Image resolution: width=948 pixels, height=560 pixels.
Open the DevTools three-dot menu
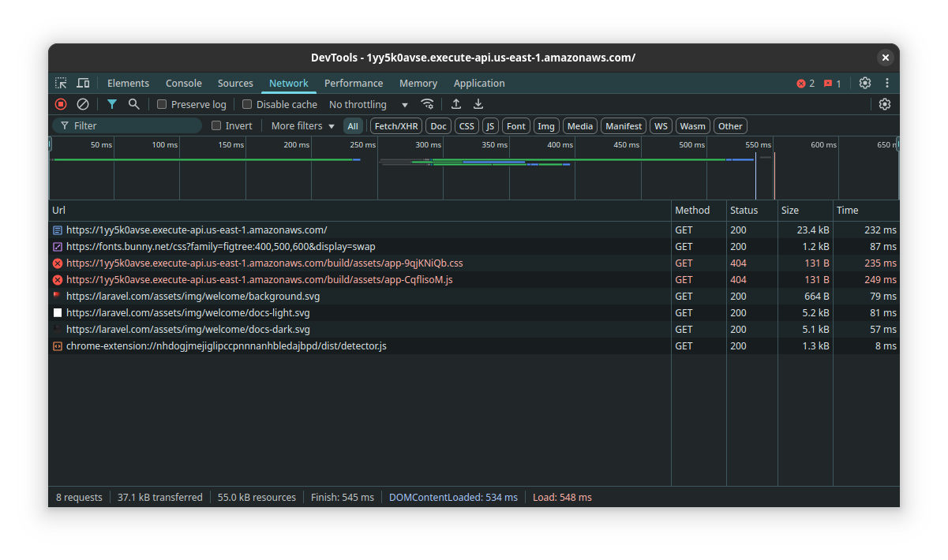pyautogui.click(x=887, y=83)
